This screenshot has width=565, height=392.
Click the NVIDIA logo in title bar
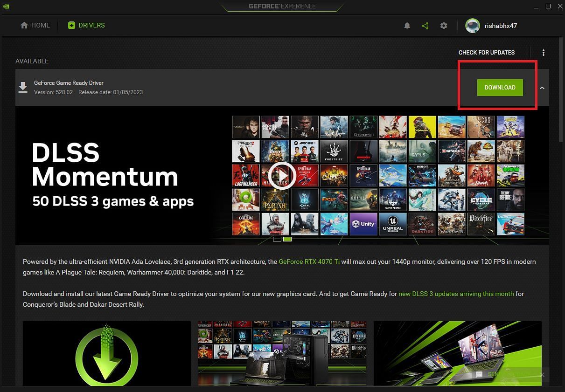coord(7,6)
